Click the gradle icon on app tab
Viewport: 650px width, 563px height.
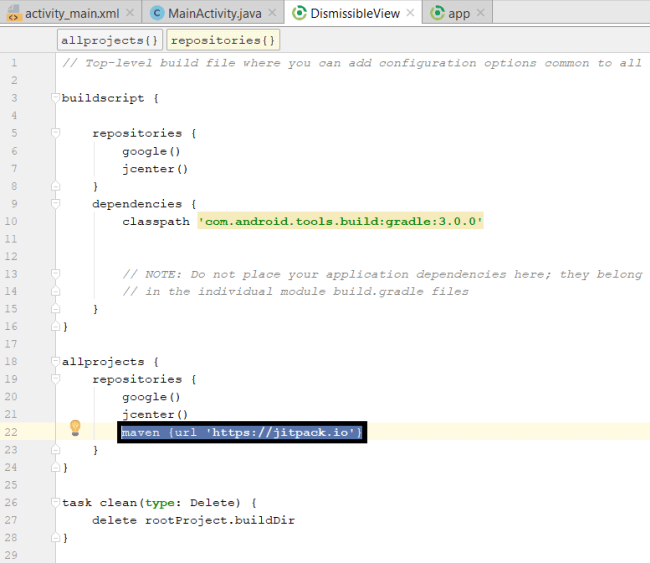coord(437,13)
